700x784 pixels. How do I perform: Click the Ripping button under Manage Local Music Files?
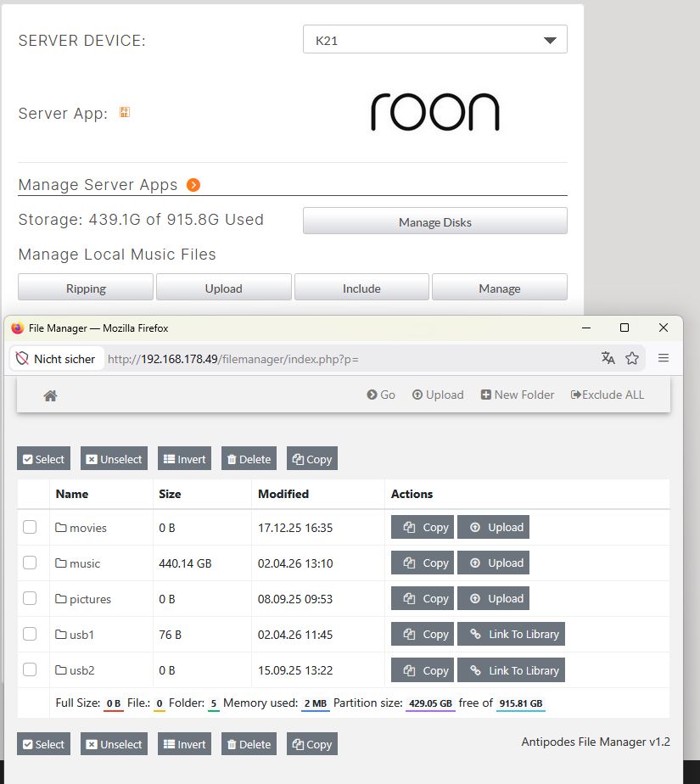85,287
